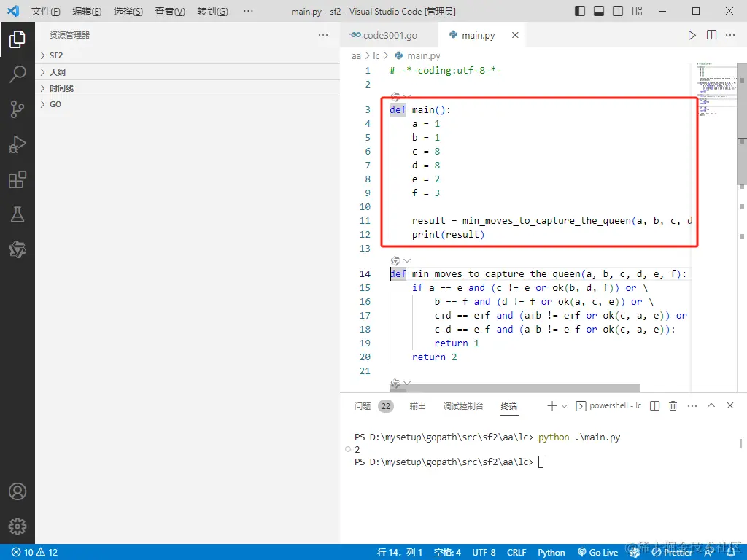The width and height of the screenshot is (747, 560).
Task: Expand the 大纲 outline section
Action: (x=187, y=72)
